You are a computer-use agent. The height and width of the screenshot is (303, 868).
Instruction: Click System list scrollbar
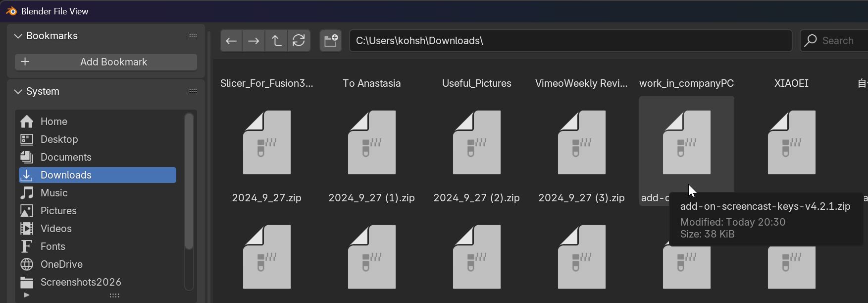click(189, 182)
